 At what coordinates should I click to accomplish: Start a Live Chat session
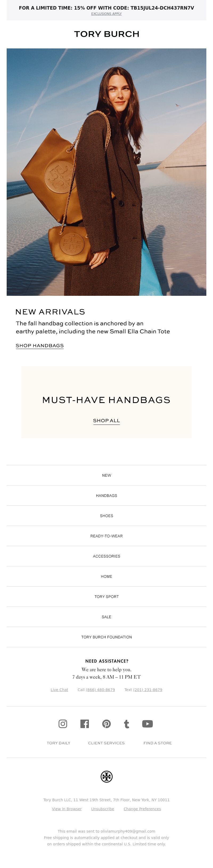[x=59, y=690]
